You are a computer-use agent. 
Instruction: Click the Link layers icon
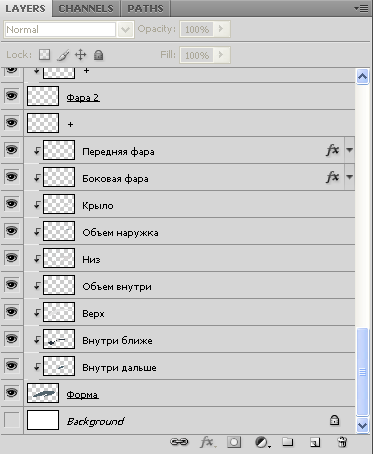pyautogui.click(x=179, y=442)
